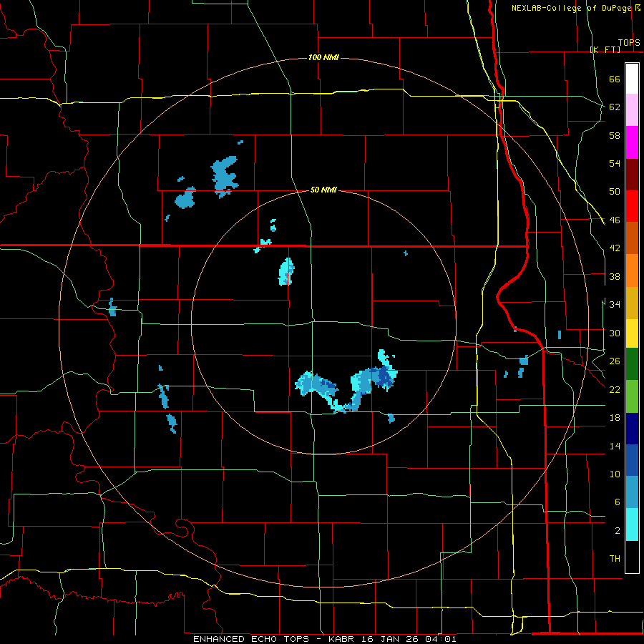Click the yellow swatch near 30

click(x=632, y=333)
